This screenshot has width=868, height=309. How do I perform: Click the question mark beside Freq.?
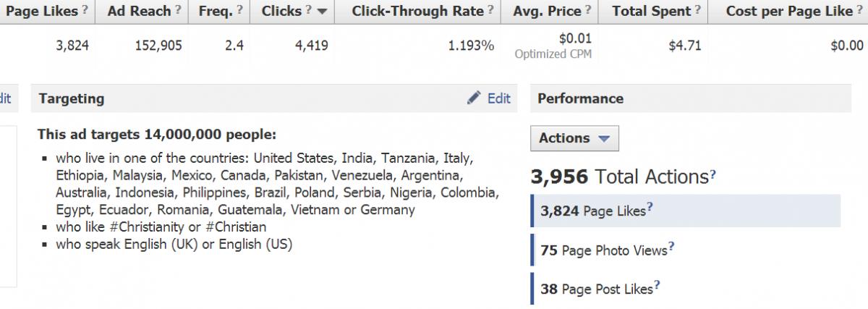pyautogui.click(x=239, y=10)
